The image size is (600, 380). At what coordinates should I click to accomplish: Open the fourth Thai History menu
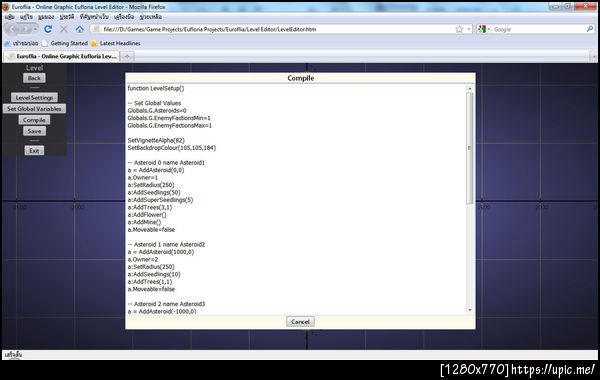67,17
